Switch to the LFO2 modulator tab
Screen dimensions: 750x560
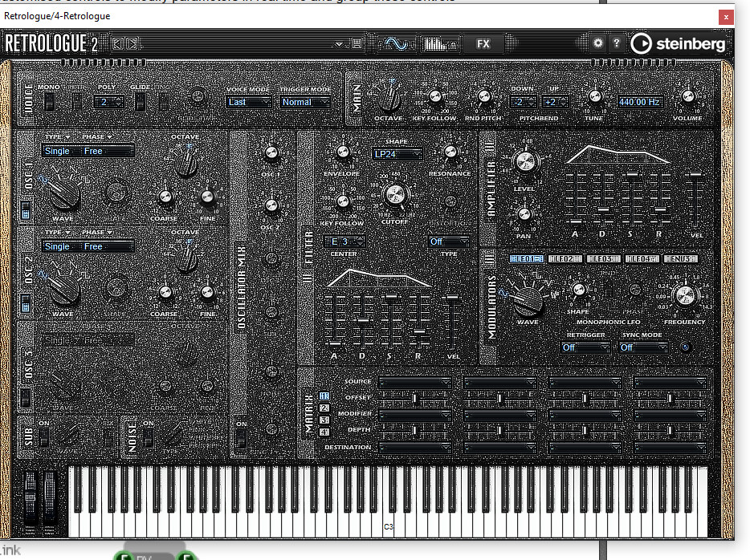click(565, 258)
